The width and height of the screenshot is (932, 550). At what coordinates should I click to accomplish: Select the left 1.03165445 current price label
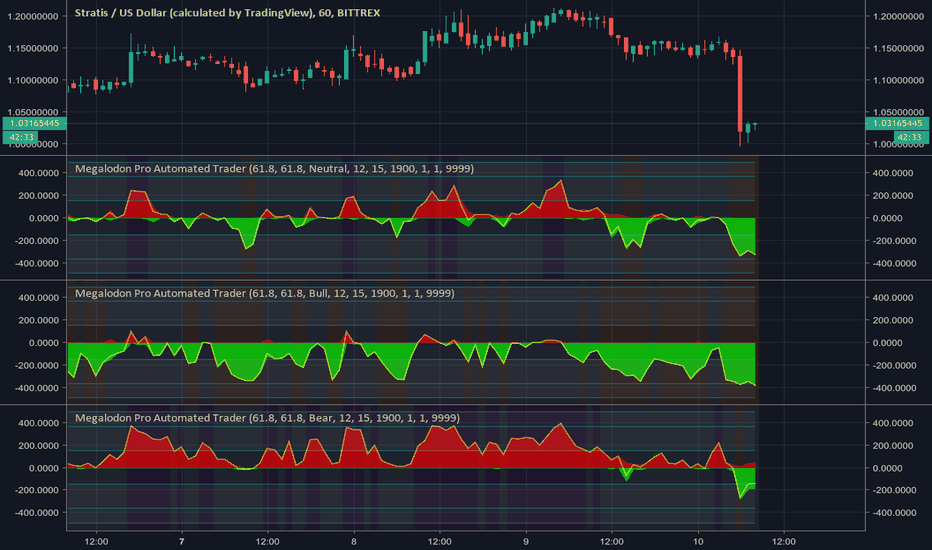(x=34, y=123)
